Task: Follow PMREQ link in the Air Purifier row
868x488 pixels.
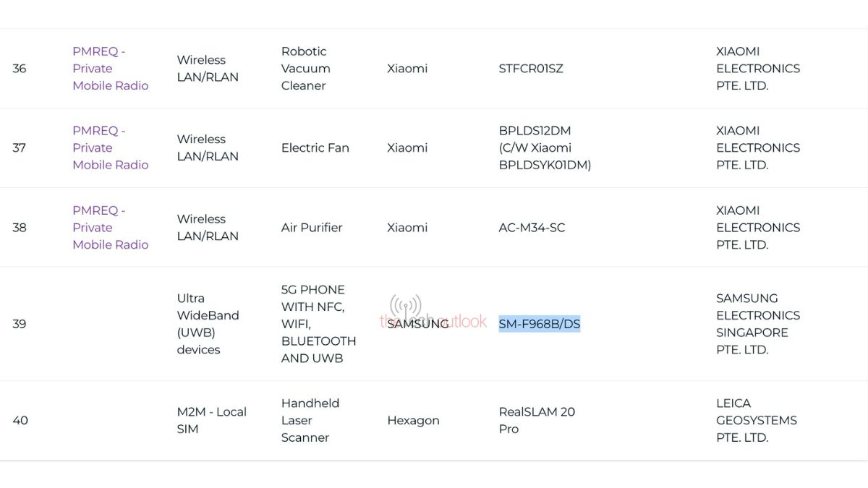Action: coord(110,227)
